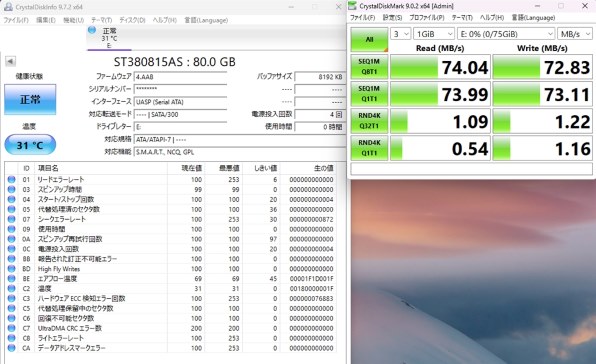Open 言語(Language) menu in CrystalDiskMark
The image size is (596, 364).
pyautogui.click(x=533, y=18)
